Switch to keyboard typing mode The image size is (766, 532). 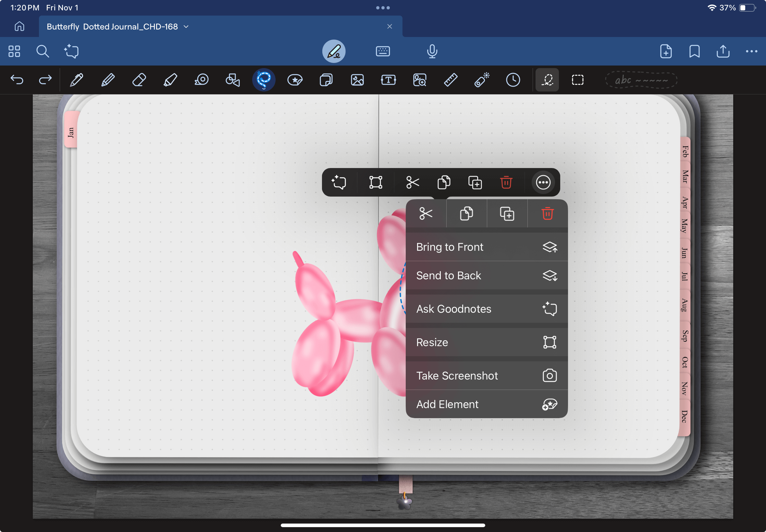[x=382, y=51]
